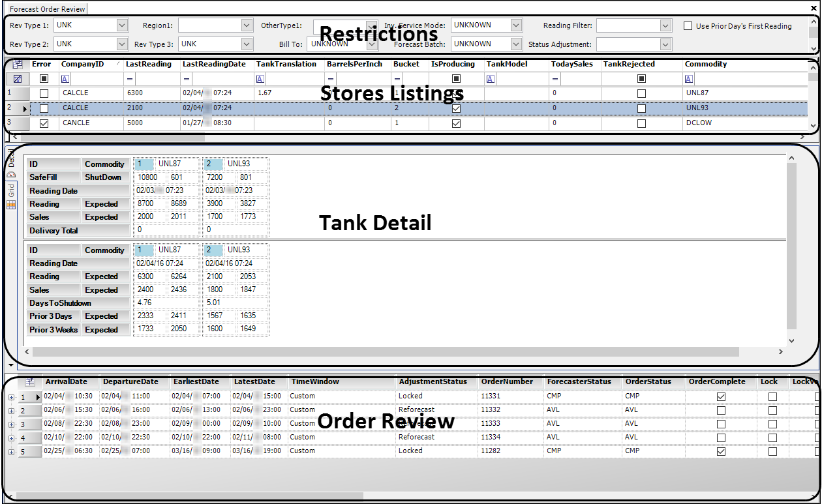The height and width of the screenshot is (504, 822).
Task: Uncheck OrderComplete for order 11331
Action: [720, 396]
